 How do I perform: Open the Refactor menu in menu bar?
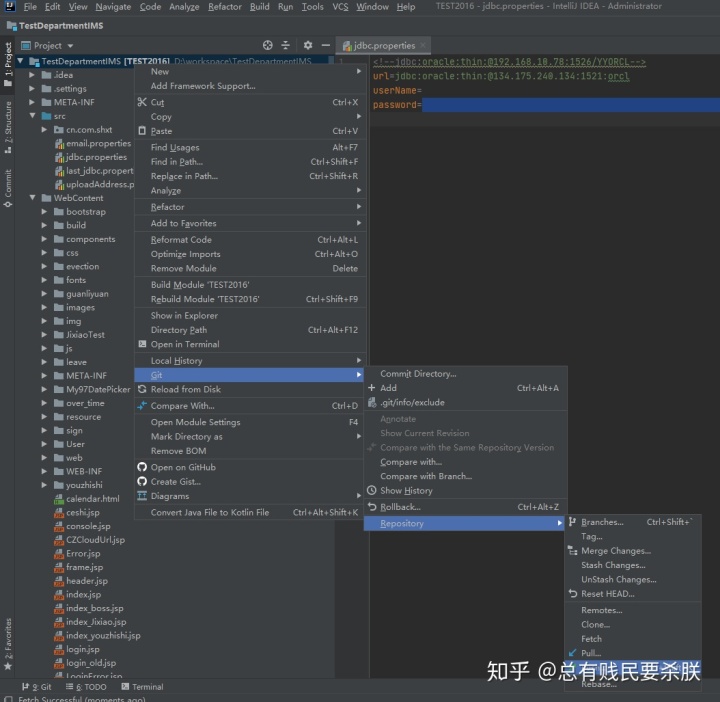click(x=225, y=6)
